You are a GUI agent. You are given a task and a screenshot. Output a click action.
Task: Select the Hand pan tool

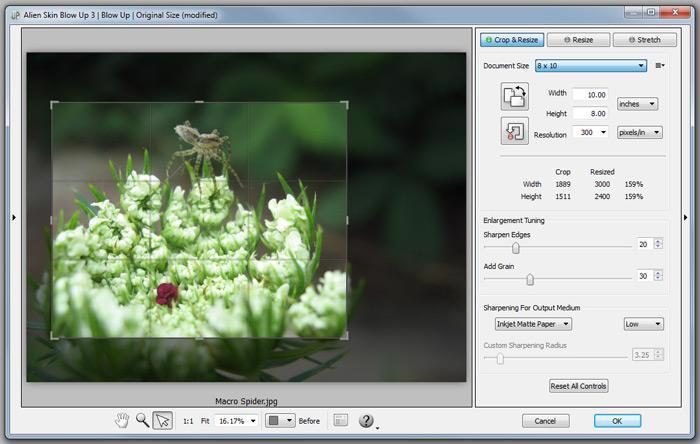(x=123, y=421)
